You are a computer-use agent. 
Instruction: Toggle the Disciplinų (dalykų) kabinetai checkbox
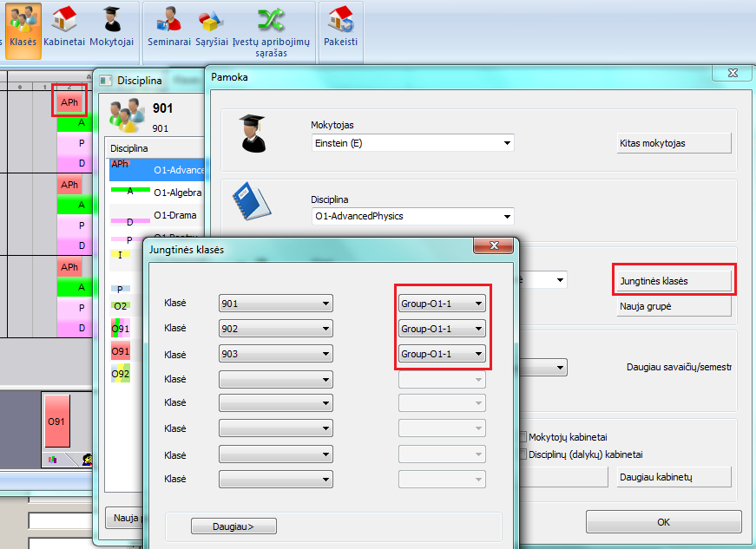click(x=523, y=454)
